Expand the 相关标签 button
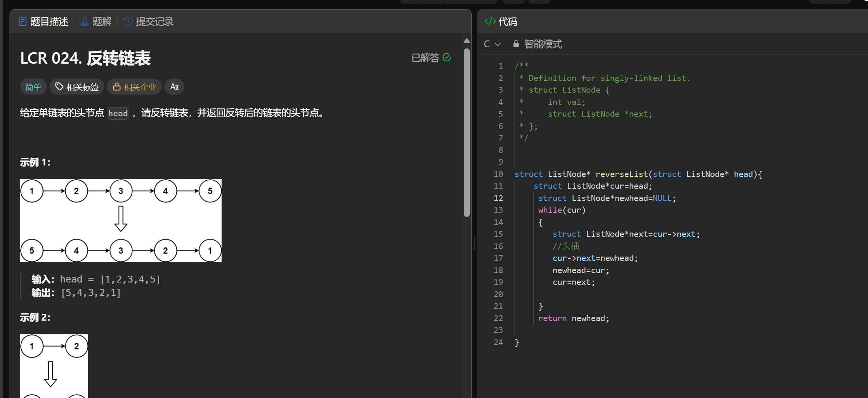 77,87
